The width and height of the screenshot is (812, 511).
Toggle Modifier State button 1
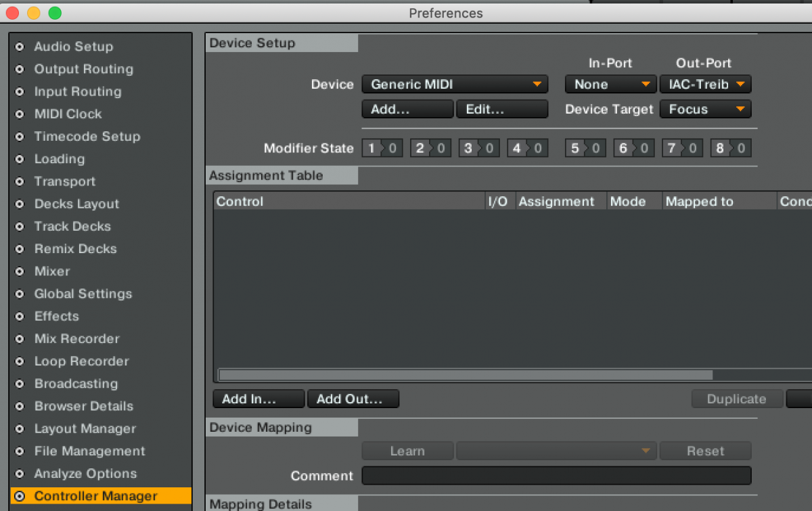tap(382, 148)
